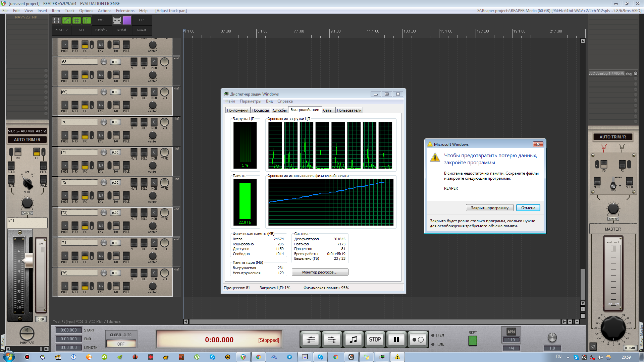Toggle IN FX switch on track 70

click(x=75, y=135)
